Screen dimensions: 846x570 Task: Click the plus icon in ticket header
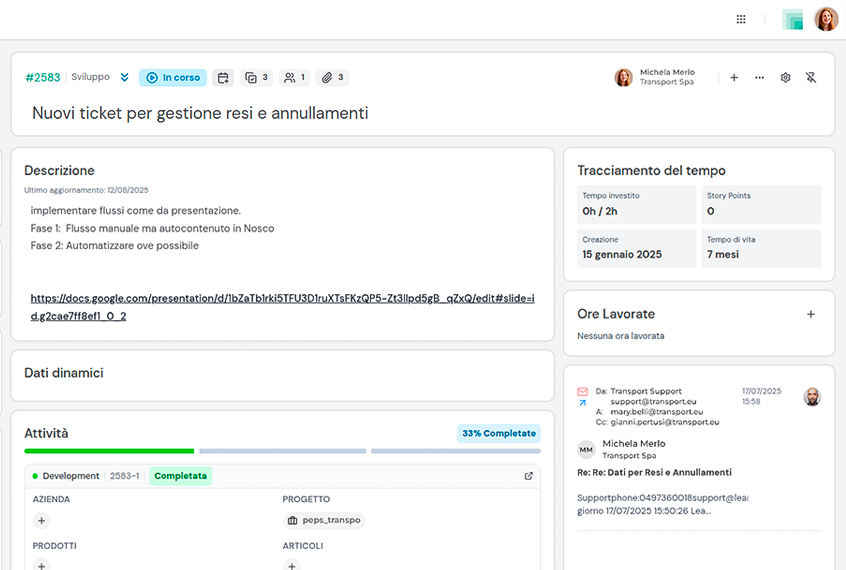(x=734, y=77)
